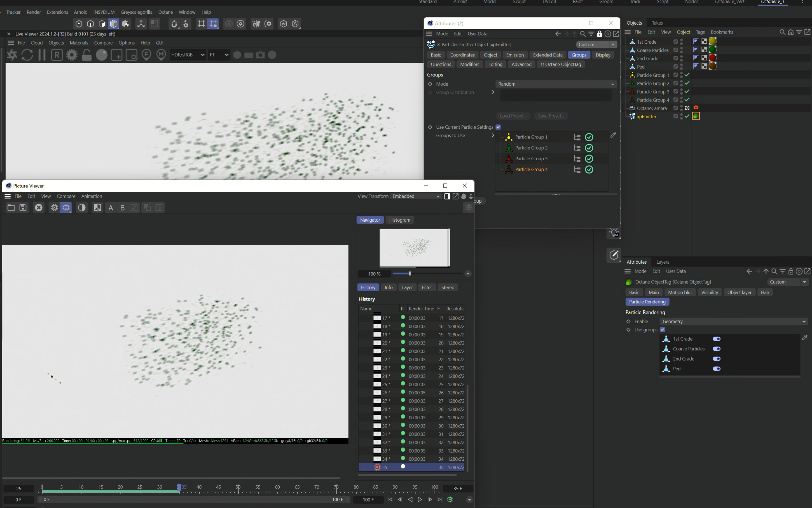812x508 pixels.
Task: Click the stop rendering icon in Picture Viewer
Action: point(39,208)
